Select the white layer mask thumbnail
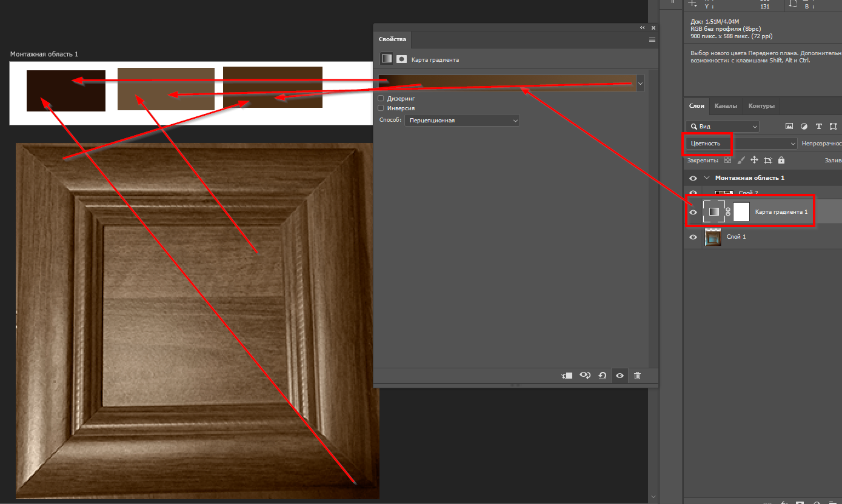The height and width of the screenshot is (504, 842). point(741,212)
